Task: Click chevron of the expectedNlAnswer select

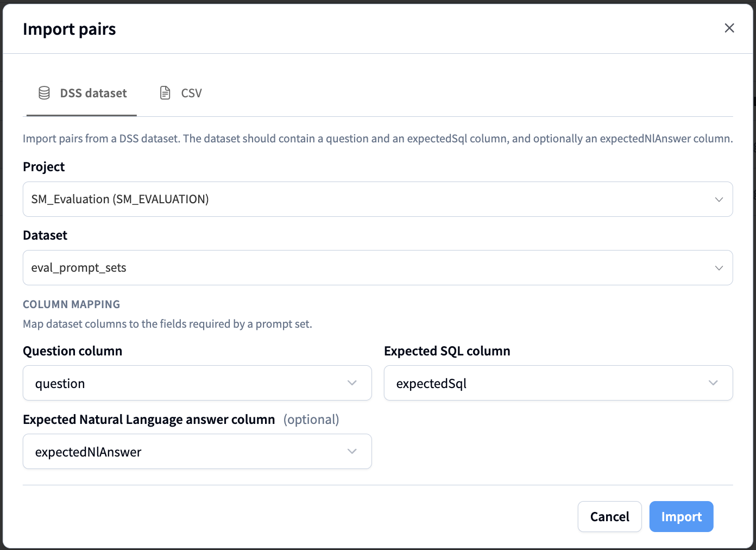Action: pos(352,451)
